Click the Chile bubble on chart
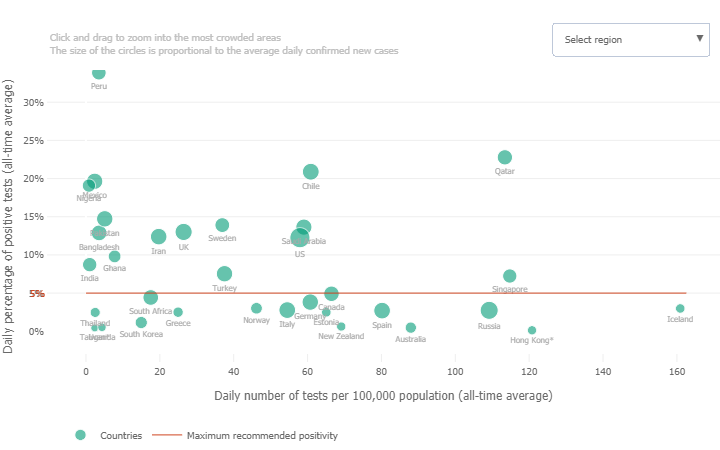720x450 pixels. [x=311, y=172]
